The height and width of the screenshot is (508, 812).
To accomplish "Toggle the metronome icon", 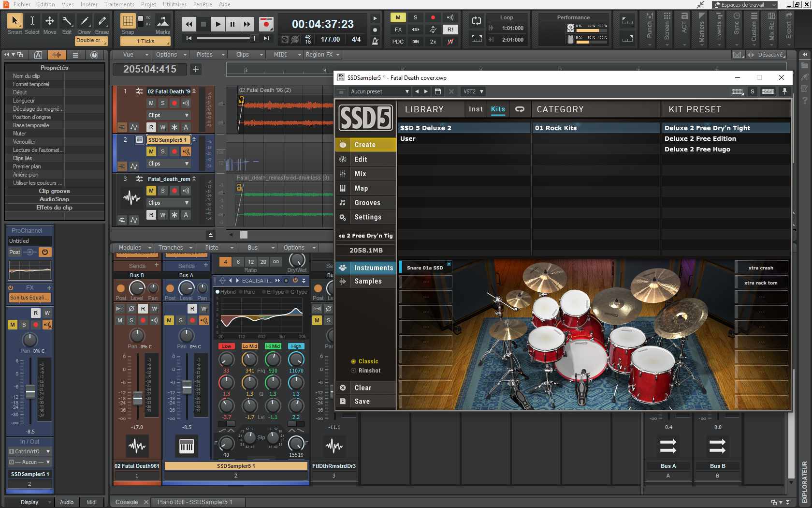I will coord(375,41).
